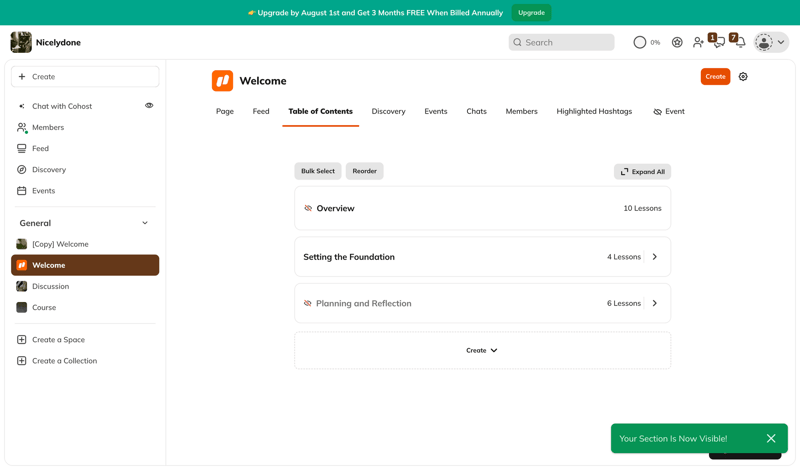This screenshot has height=470, width=800.
Task: Collapse the General collection chevron
Action: (145, 223)
